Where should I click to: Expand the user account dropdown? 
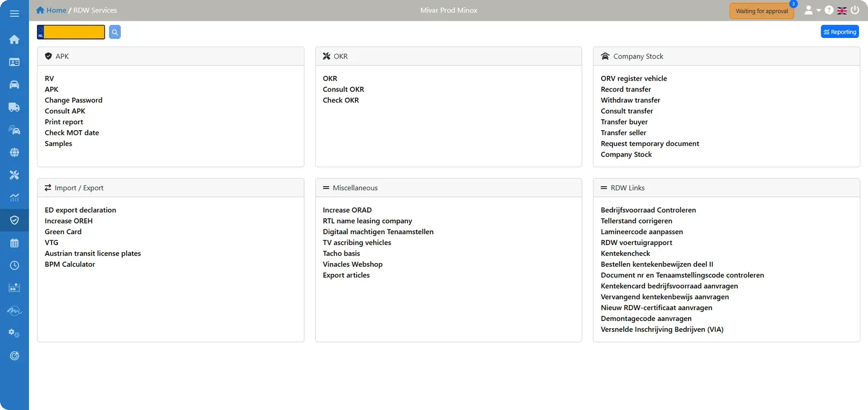pyautogui.click(x=812, y=10)
